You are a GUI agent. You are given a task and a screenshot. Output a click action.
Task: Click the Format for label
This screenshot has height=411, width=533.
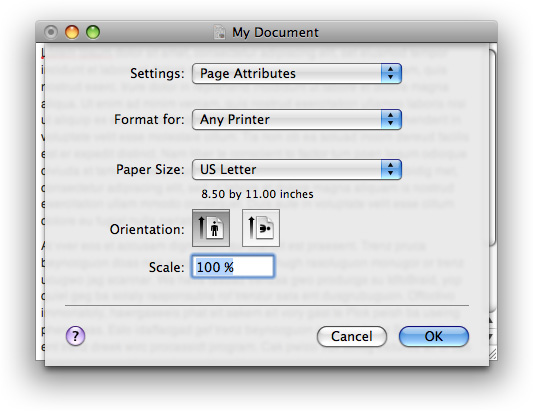point(149,119)
